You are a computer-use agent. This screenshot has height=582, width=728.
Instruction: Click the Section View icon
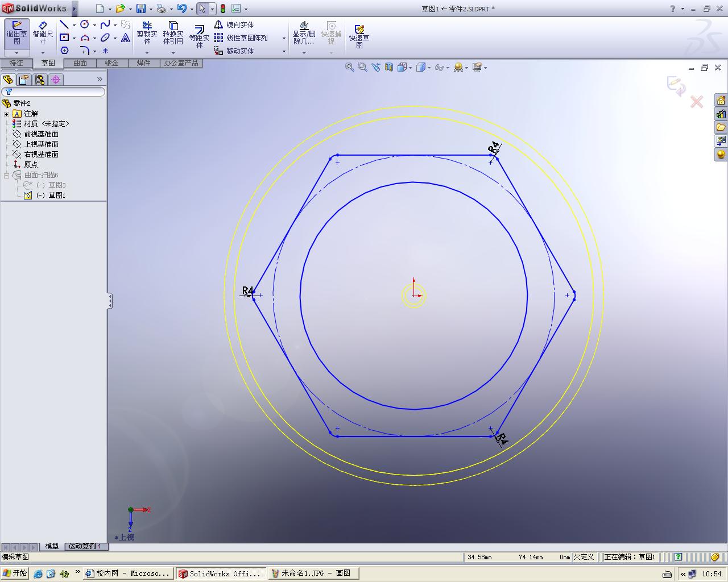[x=389, y=67]
